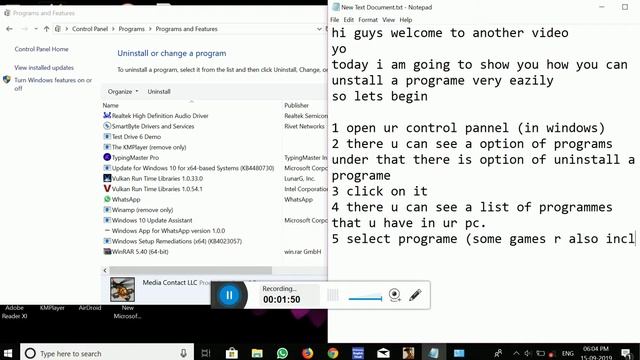This screenshot has width=640, height=360.
Task: Sort by Name column header
Action: 110,105
